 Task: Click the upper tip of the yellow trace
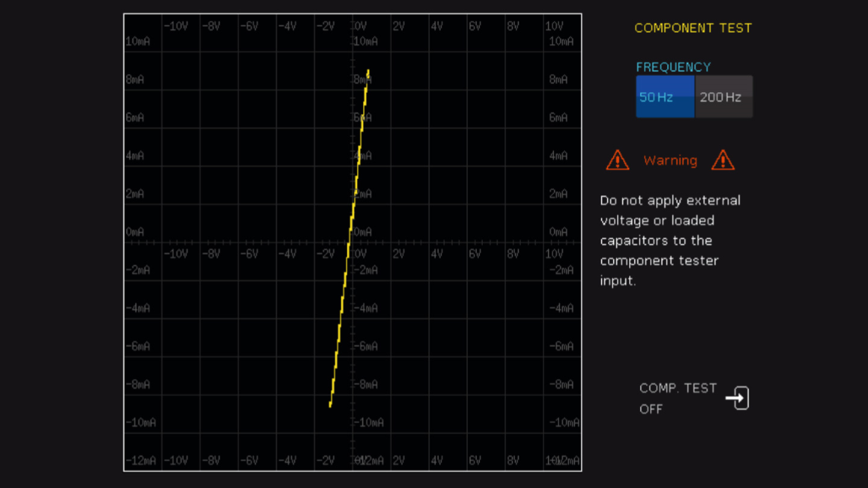tap(368, 70)
